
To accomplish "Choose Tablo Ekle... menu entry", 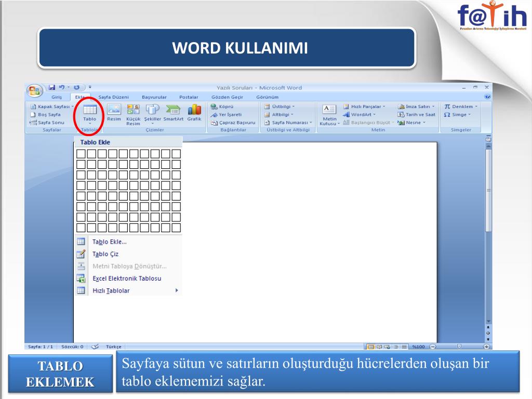I will 128,242.
